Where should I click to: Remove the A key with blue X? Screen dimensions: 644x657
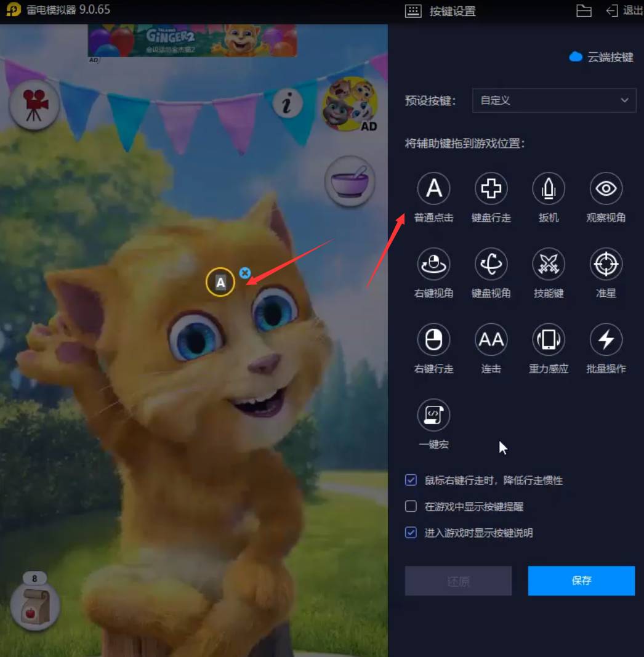[x=245, y=273]
